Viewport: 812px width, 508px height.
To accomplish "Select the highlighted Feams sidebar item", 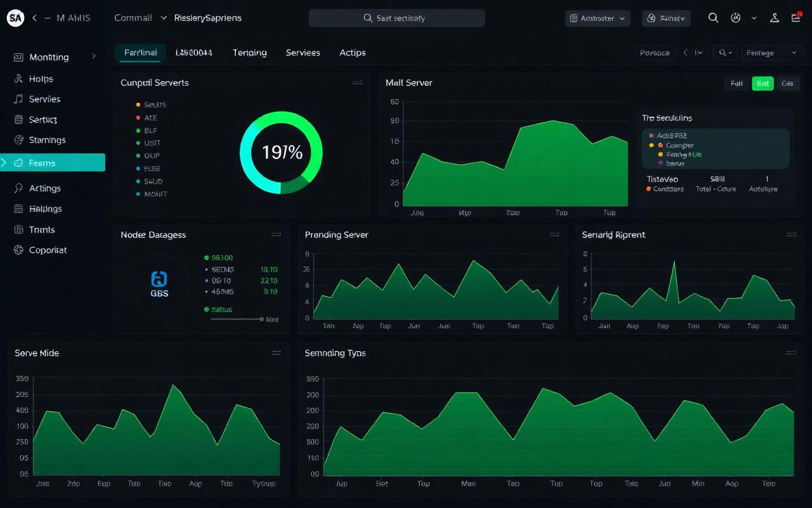I will [x=53, y=163].
